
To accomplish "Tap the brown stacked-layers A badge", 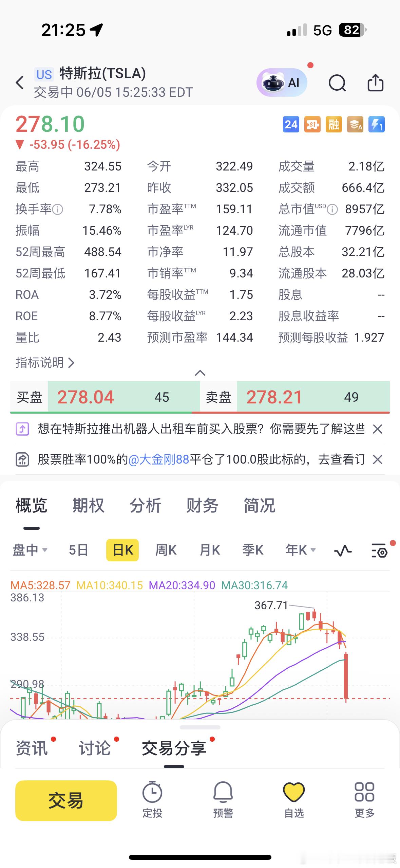I will pyautogui.click(x=355, y=125).
